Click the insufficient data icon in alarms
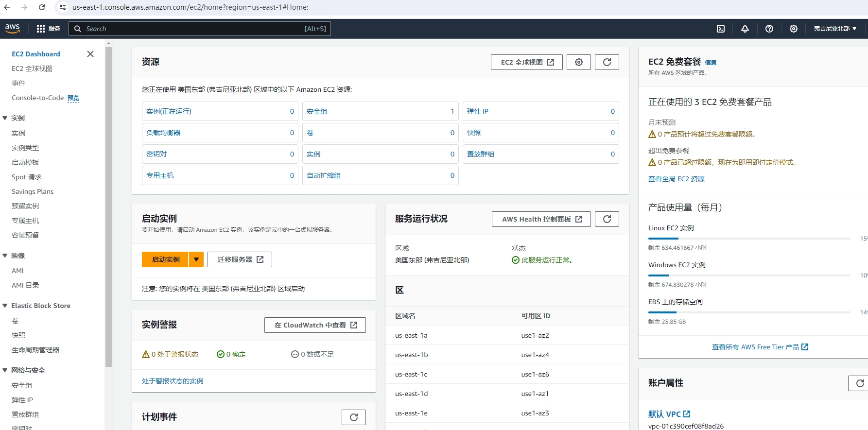This screenshot has width=868, height=430. tap(295, 354)
